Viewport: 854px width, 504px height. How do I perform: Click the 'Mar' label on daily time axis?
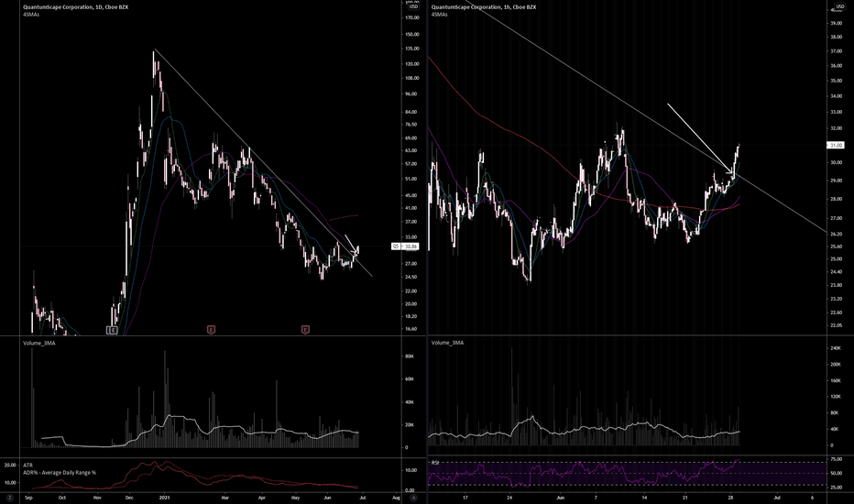(224, 498)
